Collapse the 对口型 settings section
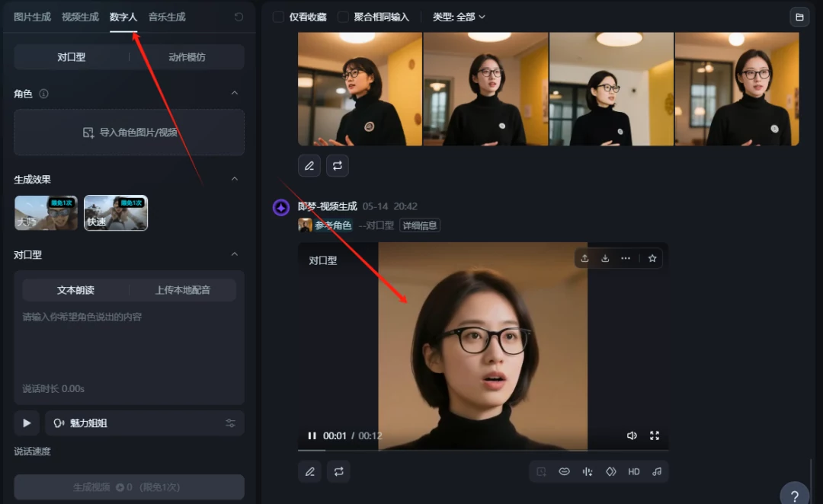 235,254
